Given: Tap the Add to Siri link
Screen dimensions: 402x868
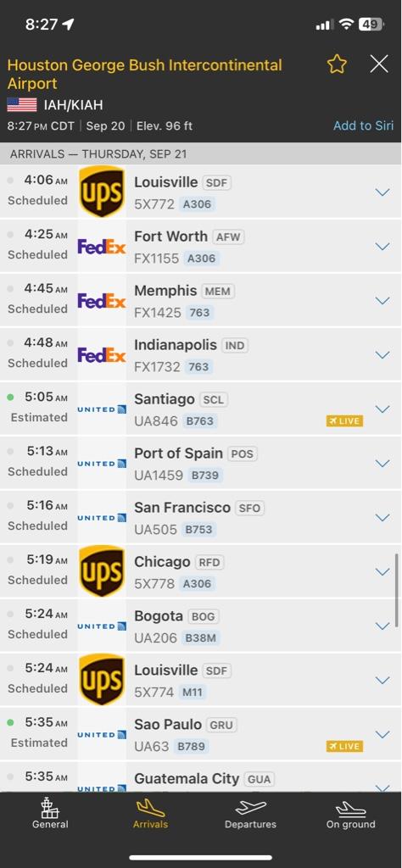Looking at the screenshot, I should 363,125.
